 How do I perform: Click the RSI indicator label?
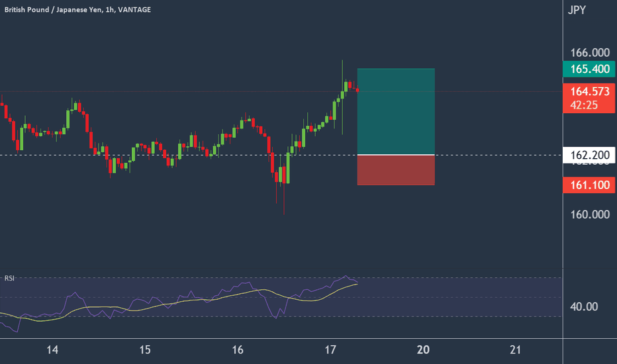(9, 278)
